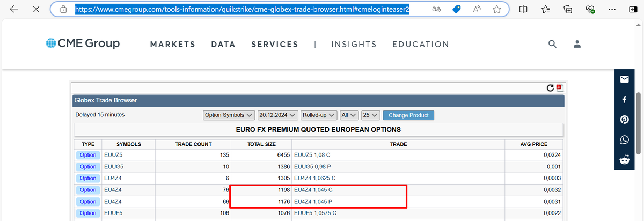Click the Delayed 15 minutes text

point(100,115)
